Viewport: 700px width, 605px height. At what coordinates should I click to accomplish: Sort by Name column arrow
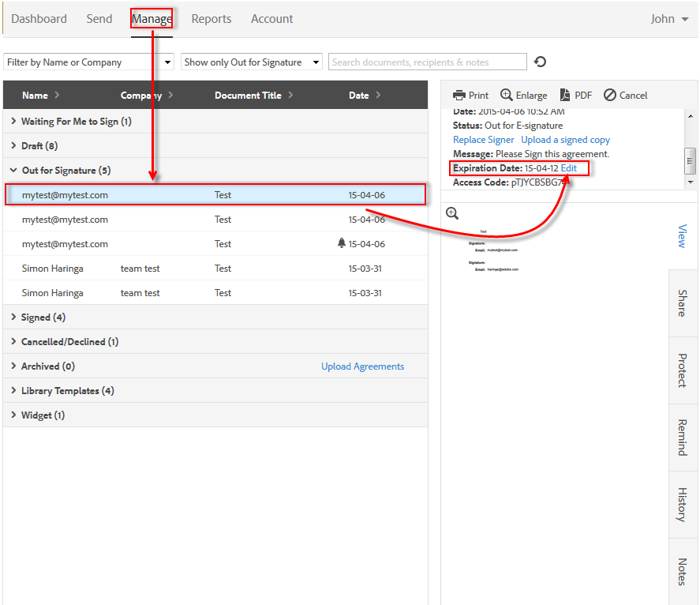[57, 96]
